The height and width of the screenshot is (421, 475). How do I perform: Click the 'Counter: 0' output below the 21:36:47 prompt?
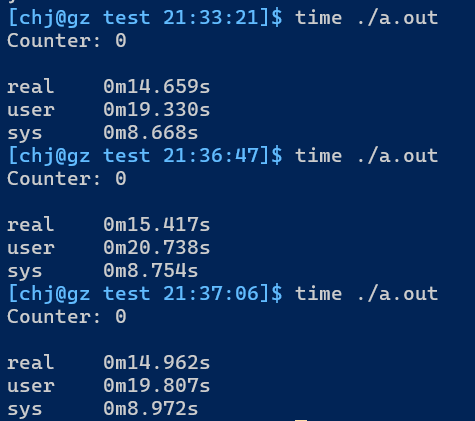[67, 178]
